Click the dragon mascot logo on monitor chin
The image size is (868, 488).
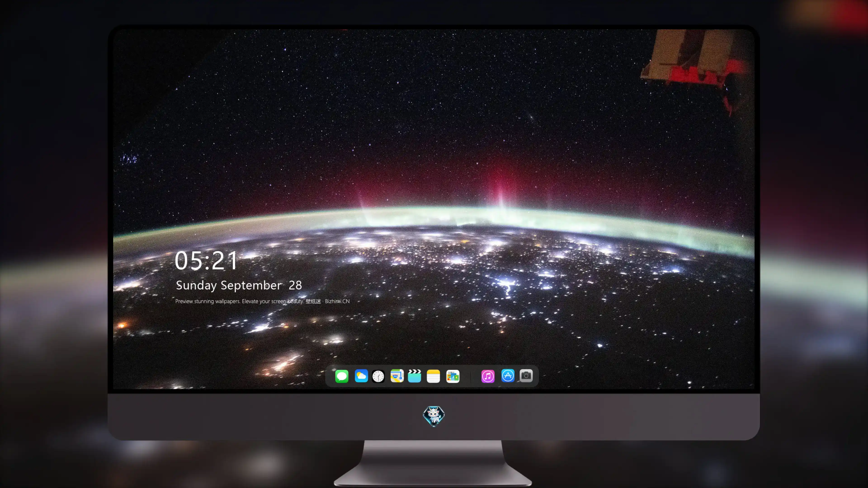click(434, 416)
